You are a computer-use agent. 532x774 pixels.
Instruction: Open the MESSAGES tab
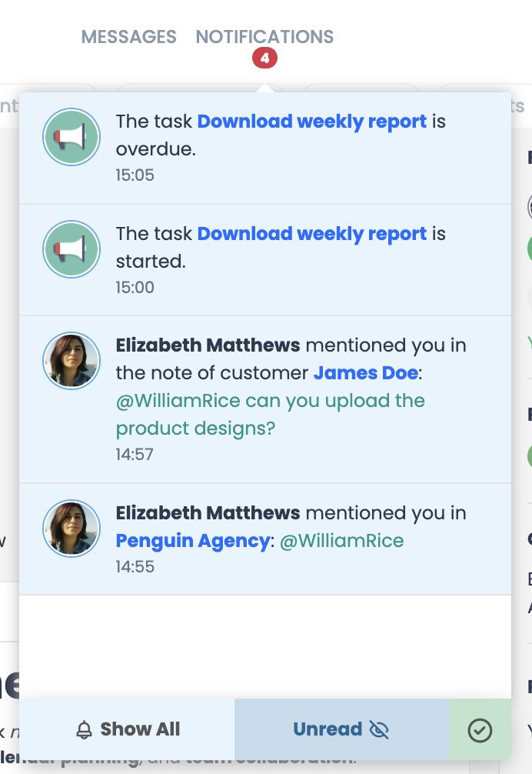coord(128,37)
